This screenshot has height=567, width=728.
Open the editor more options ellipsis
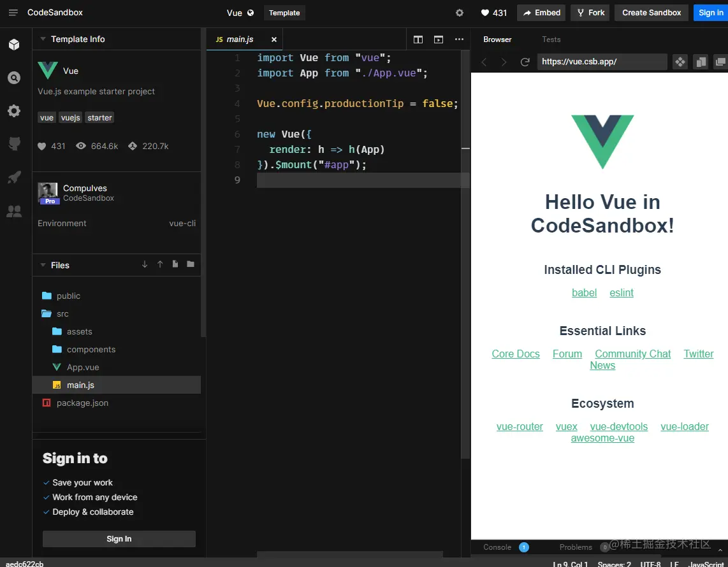pyautogui.click(x=459, y=39)
